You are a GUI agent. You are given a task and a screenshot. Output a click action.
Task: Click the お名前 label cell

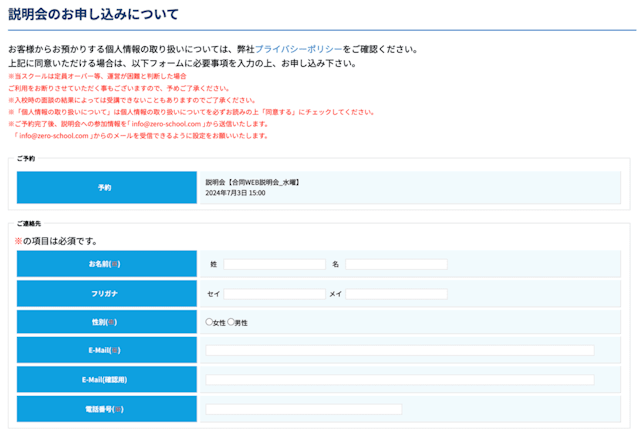pos(107,264)
